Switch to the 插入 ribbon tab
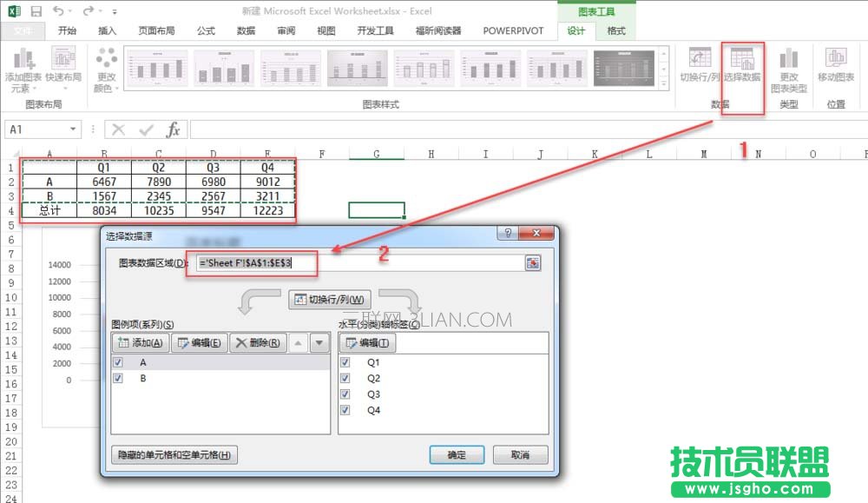The image size is (868, 503). [x=107, y=30]
